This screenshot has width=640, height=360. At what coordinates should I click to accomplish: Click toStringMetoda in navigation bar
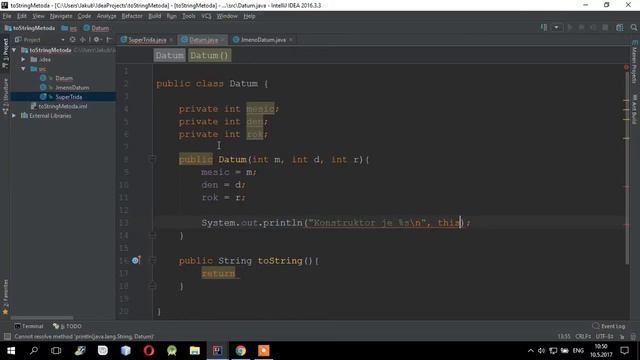point(30,28)
